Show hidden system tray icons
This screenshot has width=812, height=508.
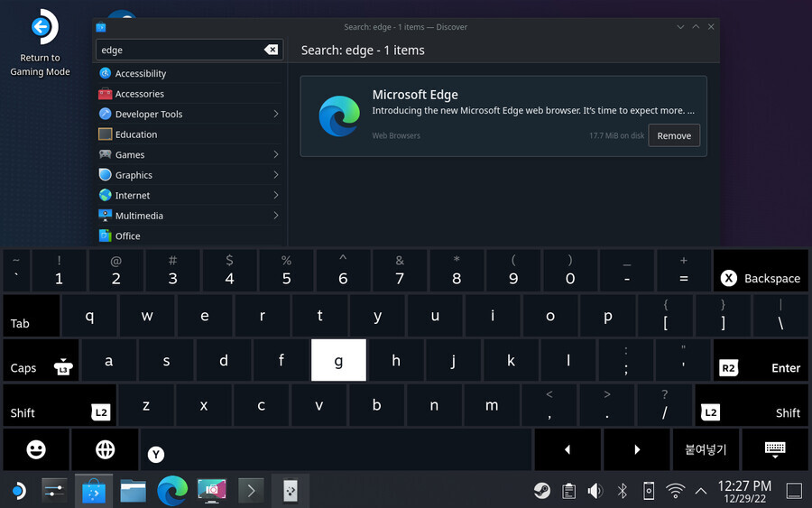click(701, 490)
